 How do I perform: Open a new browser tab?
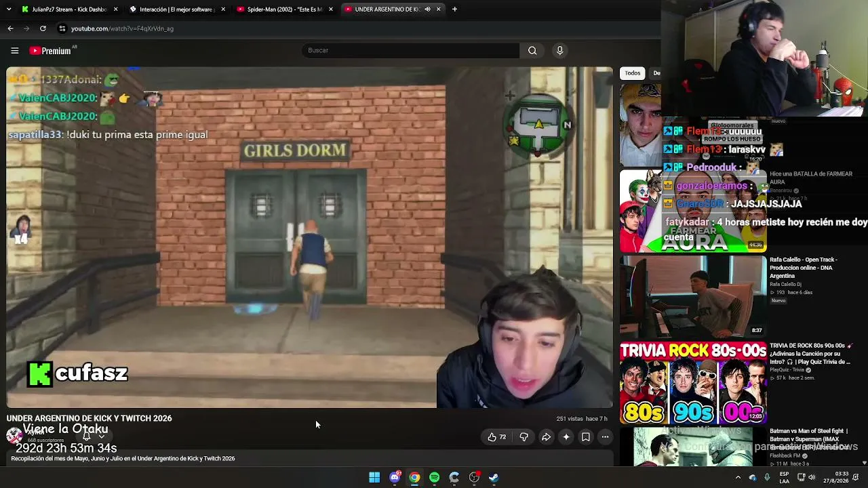tap(454, 9)
